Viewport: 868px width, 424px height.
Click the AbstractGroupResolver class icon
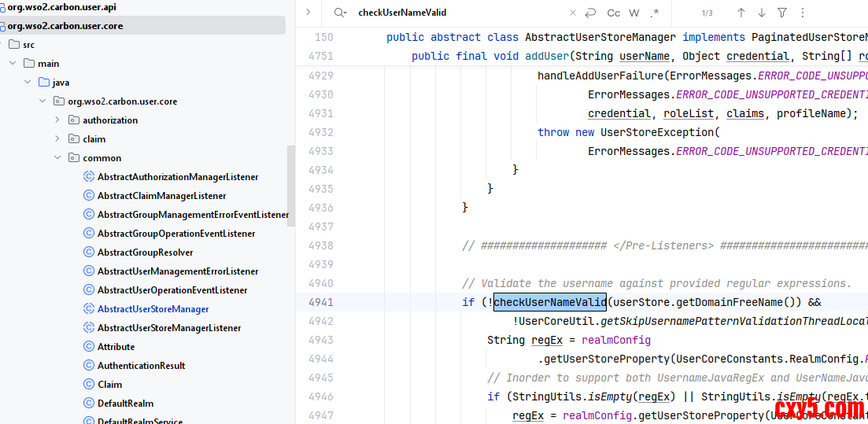89,253
